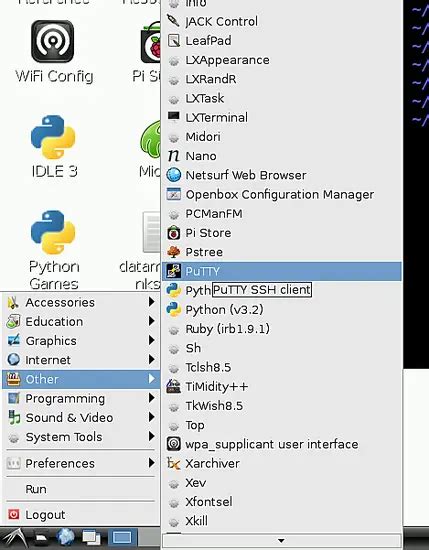Expand the Accessories submenu arrow
Image resolution: width=429 pixels, height=550 pixels.
click(x=152, y=302)
